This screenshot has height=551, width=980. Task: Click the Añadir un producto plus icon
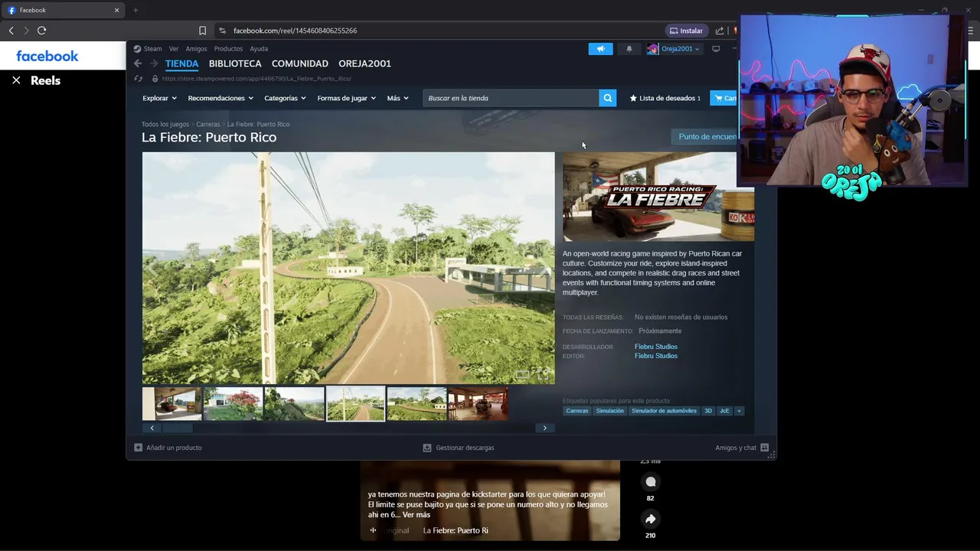click(138, 448)
